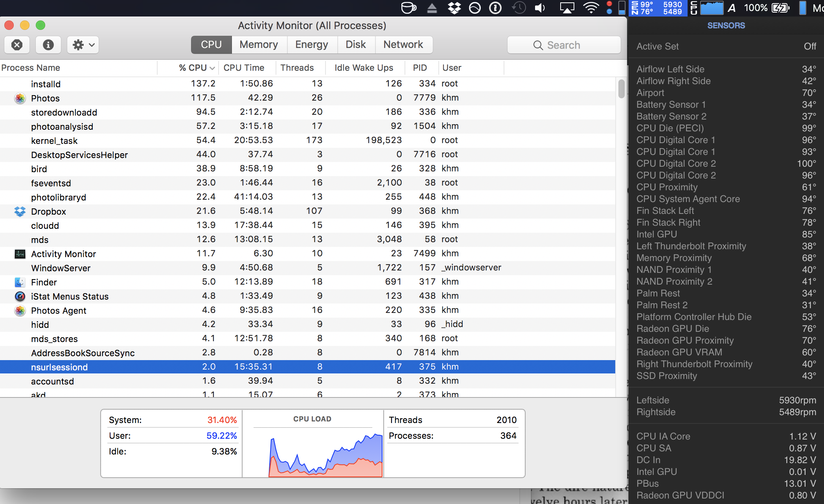Image resolution: width=824 pixels, height=504 pixels.
Task: Select the photolibraryd process row
Action: [x=307, y=197]
